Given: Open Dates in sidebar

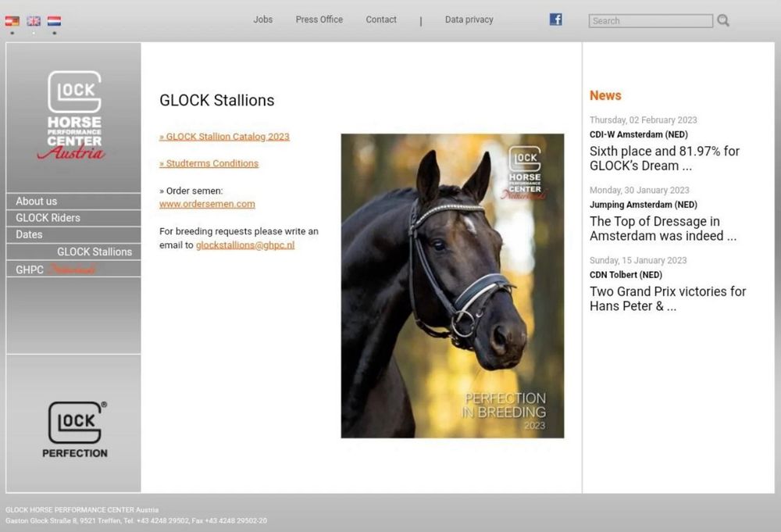Looking at the screenshot, I should [73, 234].
